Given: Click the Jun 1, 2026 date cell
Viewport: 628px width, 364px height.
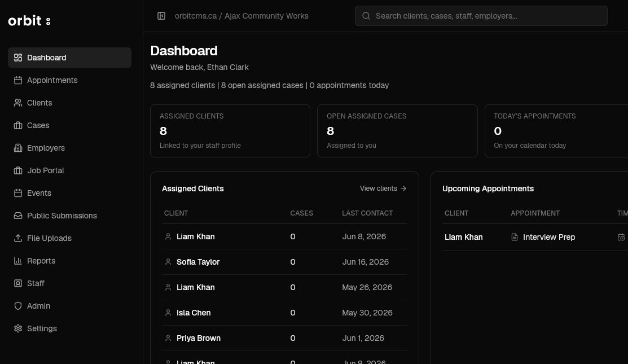Looking at the screenshot, I should click(363, 338).
